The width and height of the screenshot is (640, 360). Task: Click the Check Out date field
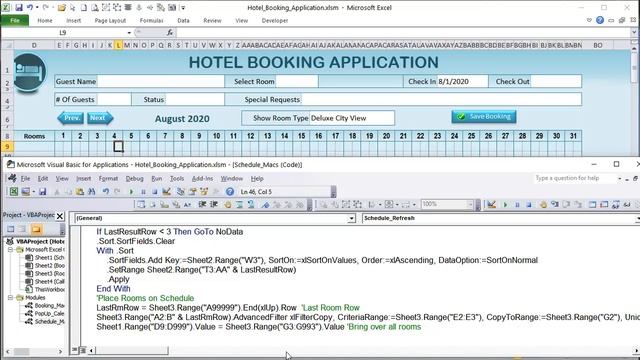(556, 81)
